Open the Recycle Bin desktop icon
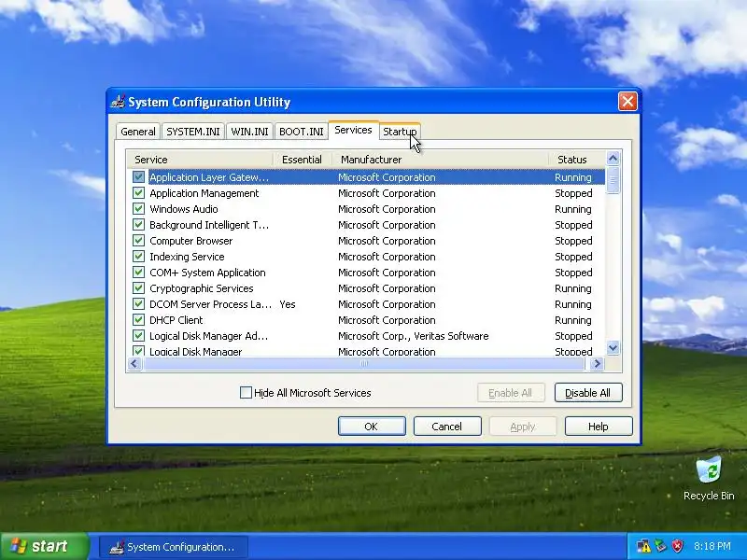Viewport: 747px width, 560px height. point(709,478)
